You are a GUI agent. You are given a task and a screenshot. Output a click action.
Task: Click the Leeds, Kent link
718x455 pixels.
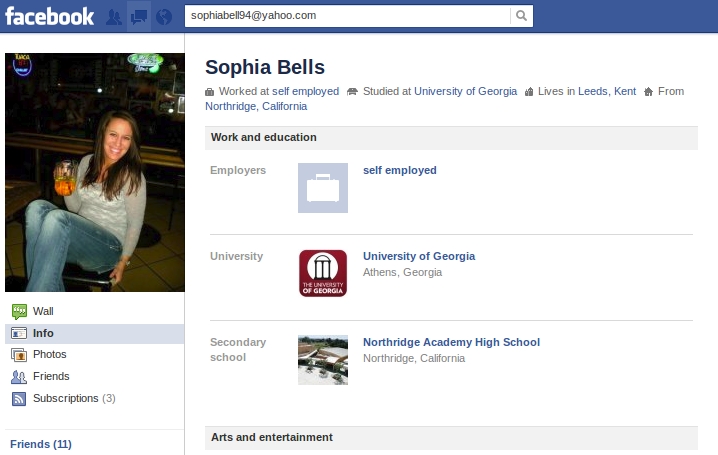click(607, 91)
